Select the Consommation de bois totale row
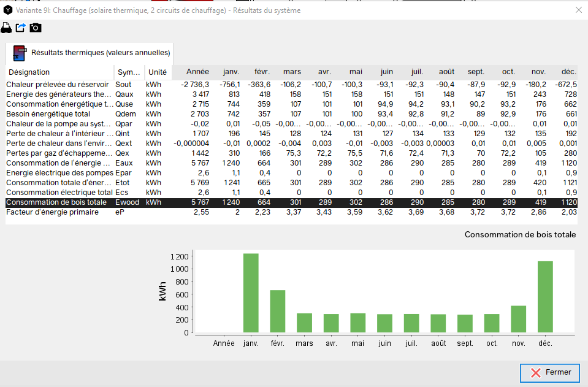 point(291,202)
